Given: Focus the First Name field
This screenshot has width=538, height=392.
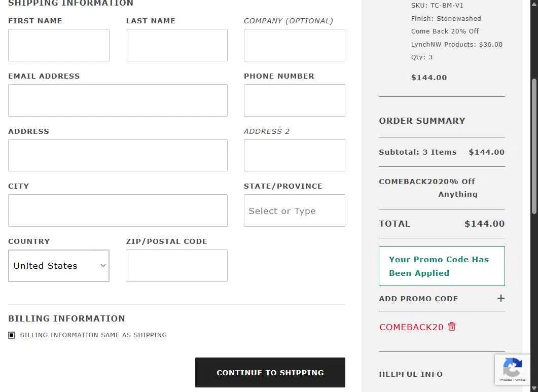Looking at the screenshot, I should (59, 45).
